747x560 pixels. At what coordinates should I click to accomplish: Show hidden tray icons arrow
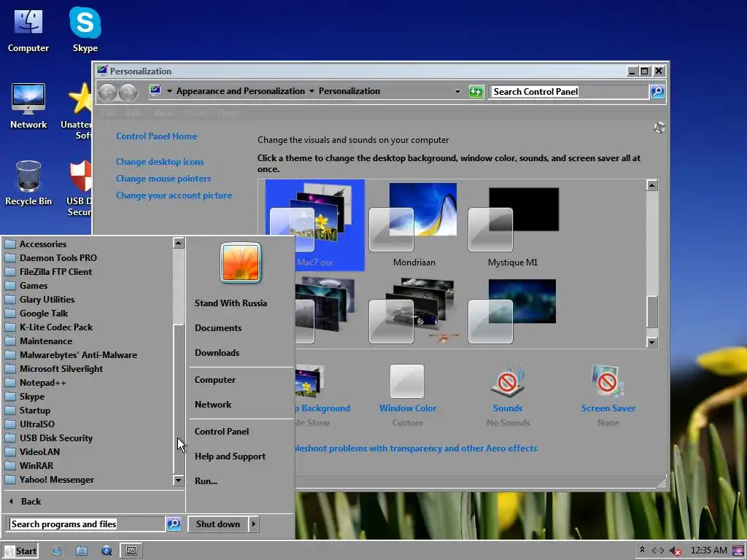(x=642, y=550)
